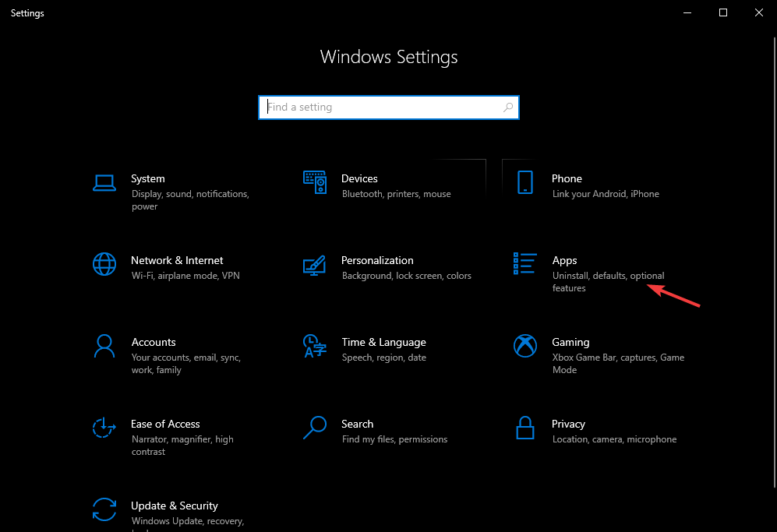Open the Apps settings label

(x=564, y=261)
